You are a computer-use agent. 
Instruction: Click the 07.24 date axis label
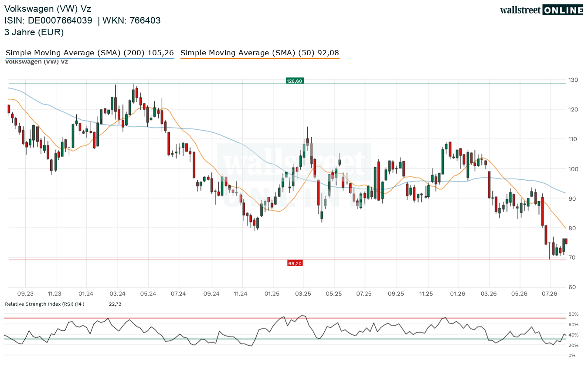pos(178,294)
